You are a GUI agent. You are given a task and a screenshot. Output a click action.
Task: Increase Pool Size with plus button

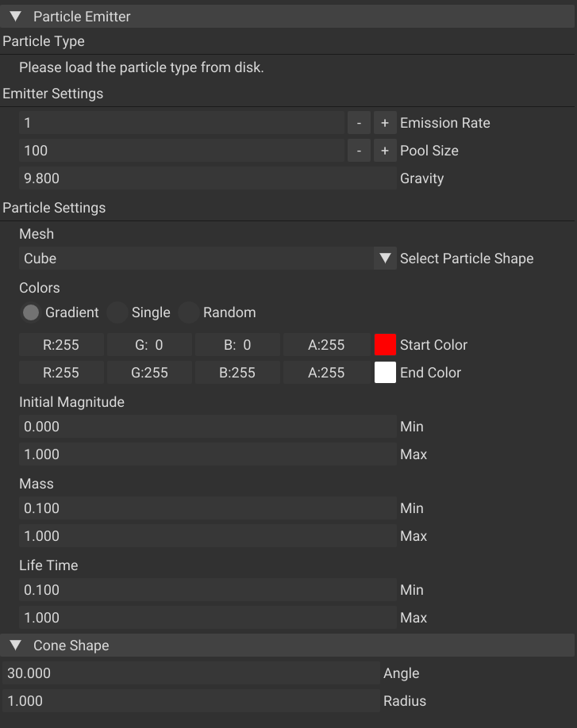(x=385, y=151)
